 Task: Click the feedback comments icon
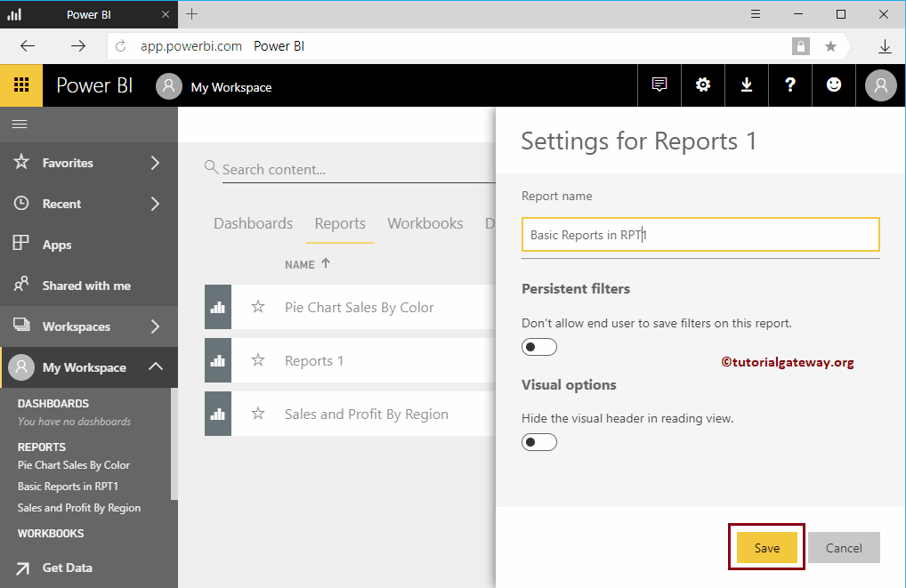659,85
